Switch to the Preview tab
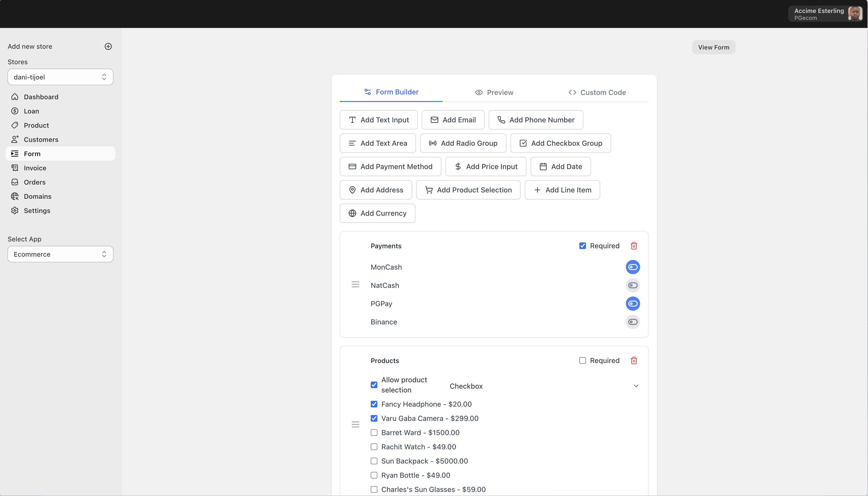This screenshot has width=868, height=496. tap(494, 92)
